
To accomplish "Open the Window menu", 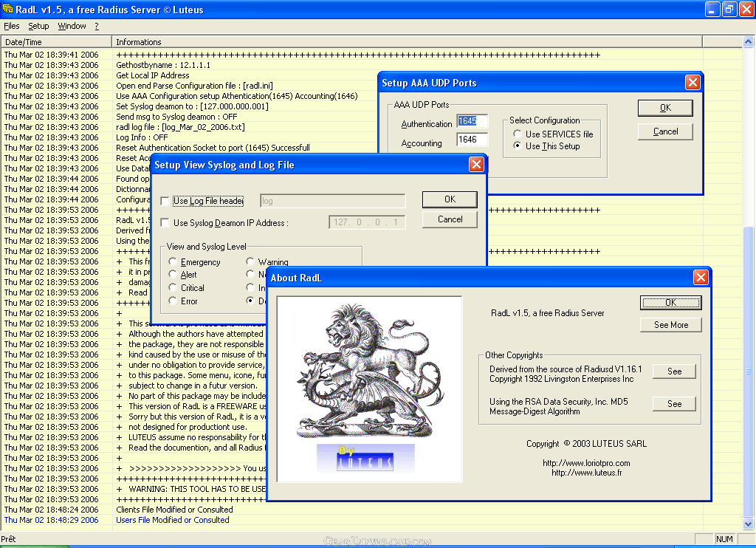I will 72,26.
